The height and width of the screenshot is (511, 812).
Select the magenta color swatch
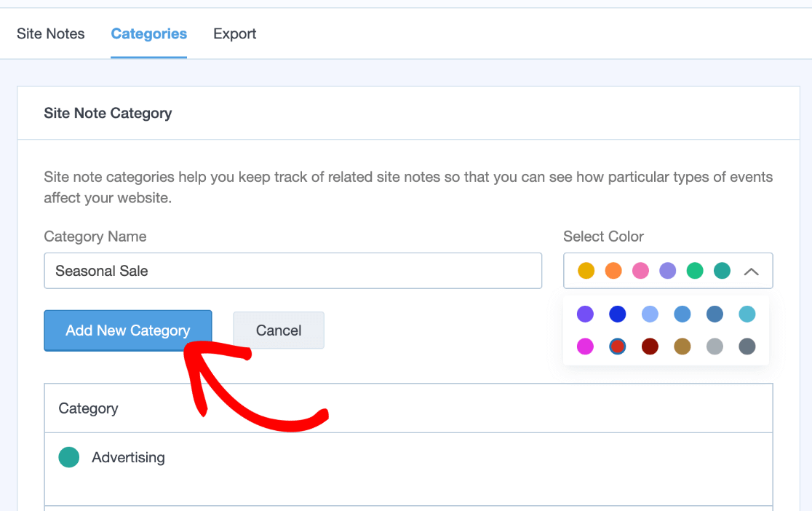(x=585, y=346)
